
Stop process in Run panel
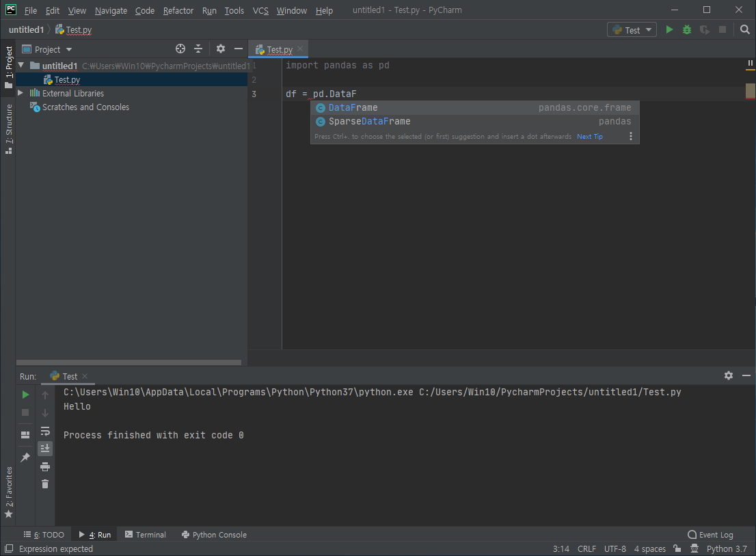click(25, 412)
